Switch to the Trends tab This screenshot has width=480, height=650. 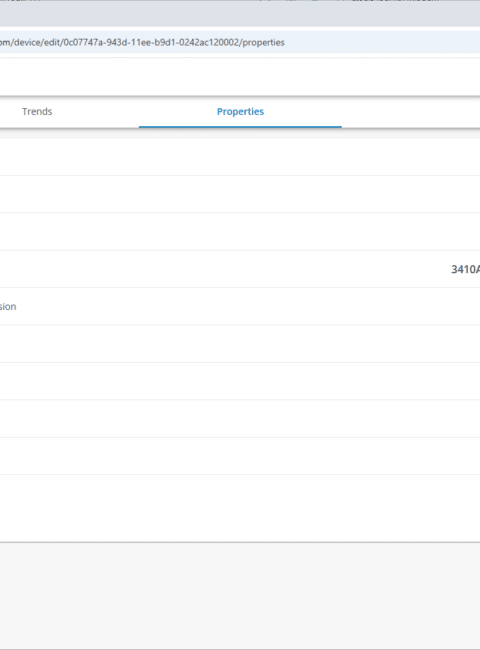click(37, 112)
